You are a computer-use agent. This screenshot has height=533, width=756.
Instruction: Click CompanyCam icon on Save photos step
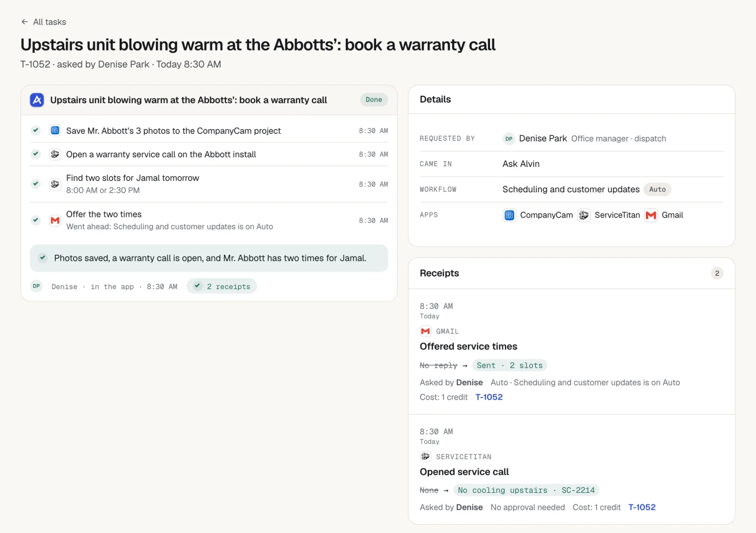pos(55,130)
